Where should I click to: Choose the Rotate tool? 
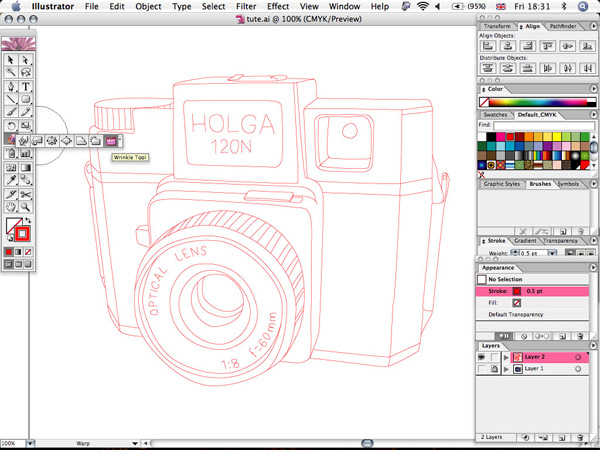[11, 126]
